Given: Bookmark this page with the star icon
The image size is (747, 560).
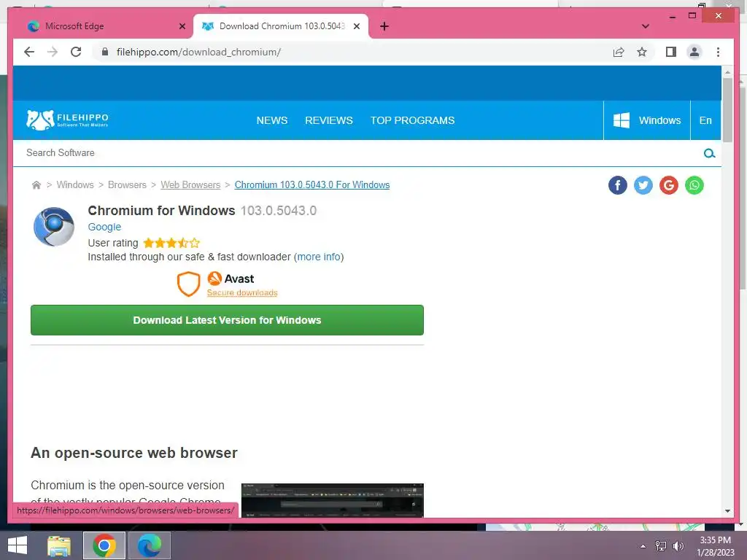Looking at the screenshot, I should click(x=642, y=52).
